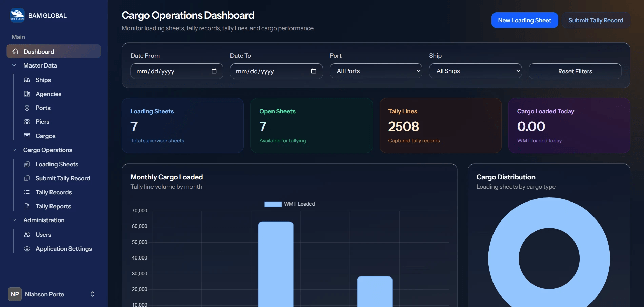The width and height of the screenshot is (644, 307).
Task: Open the All Ships dropdown
Action: pyautogui.click(x=476, y=71)
